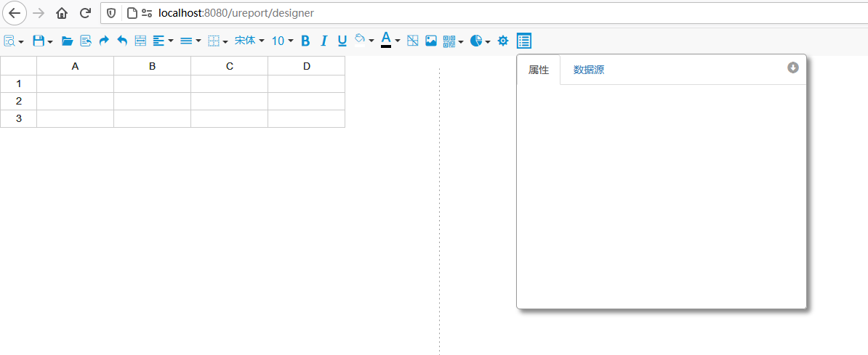Select cell A1 in the grid
868x355 pixels.
75,83
